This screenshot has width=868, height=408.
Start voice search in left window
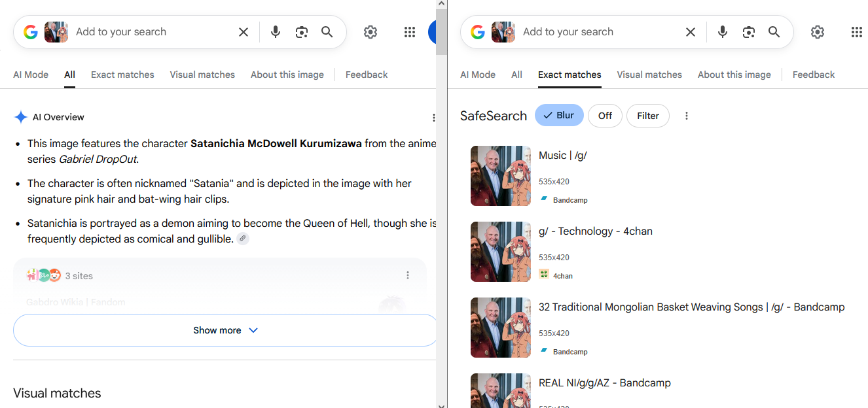coord(276,32)
